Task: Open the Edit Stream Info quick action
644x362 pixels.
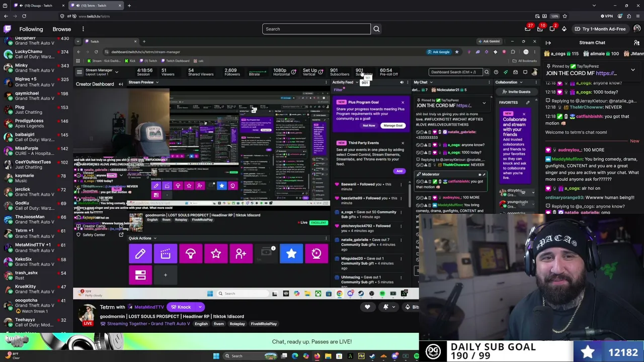Action: click(x=140, y=254)
